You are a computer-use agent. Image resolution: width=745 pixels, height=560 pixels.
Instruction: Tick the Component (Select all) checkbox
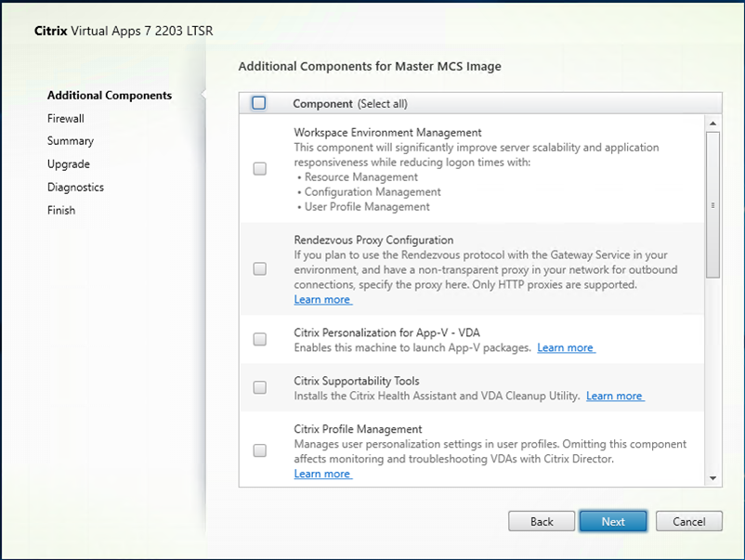pyautogui.click(x=259, y=103)
